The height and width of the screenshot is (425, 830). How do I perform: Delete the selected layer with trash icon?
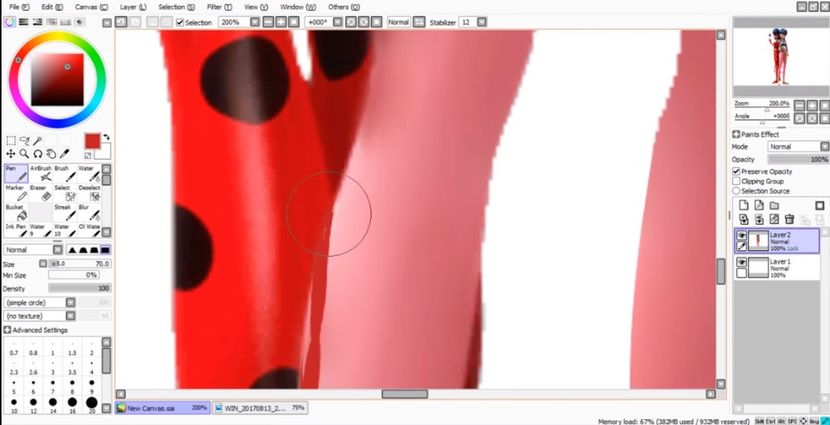click(x=789, y=219)
